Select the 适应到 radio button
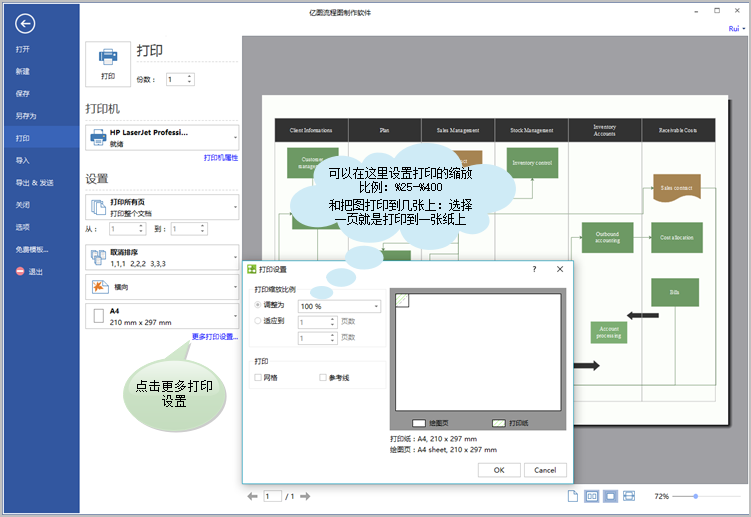Screen dimensions: 751x517 [x=258, y=321]
